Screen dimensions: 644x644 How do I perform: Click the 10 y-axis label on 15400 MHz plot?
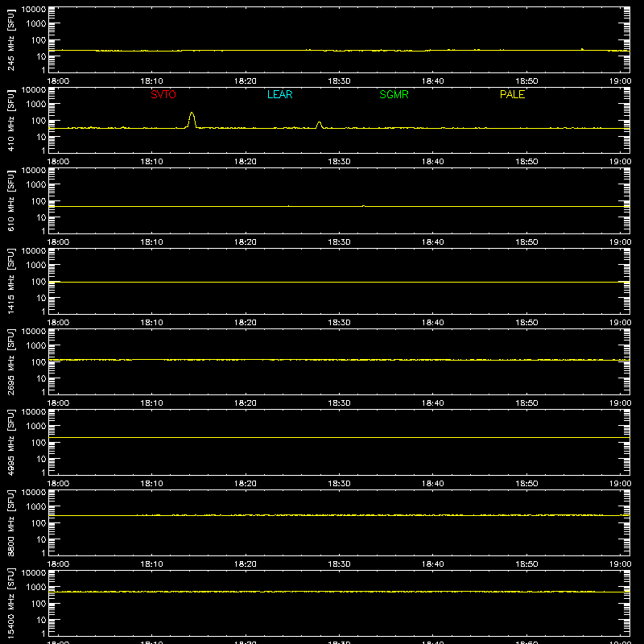click(41, 620)
